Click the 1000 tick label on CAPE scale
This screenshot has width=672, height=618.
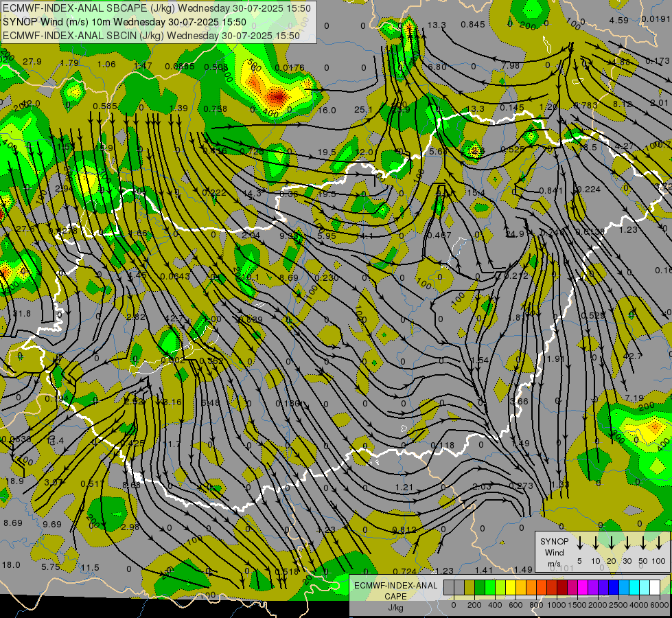[557, 605]
